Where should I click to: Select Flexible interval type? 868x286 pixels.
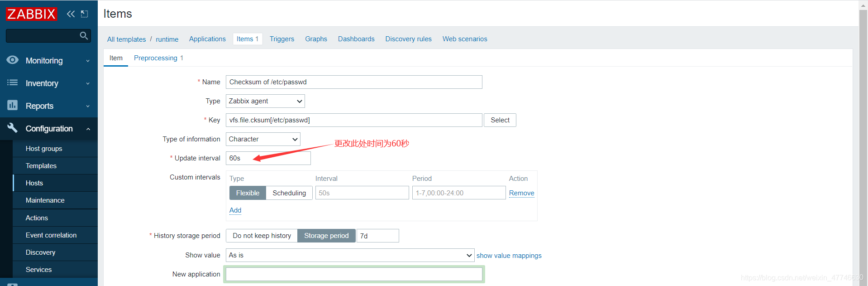(248, 193)
